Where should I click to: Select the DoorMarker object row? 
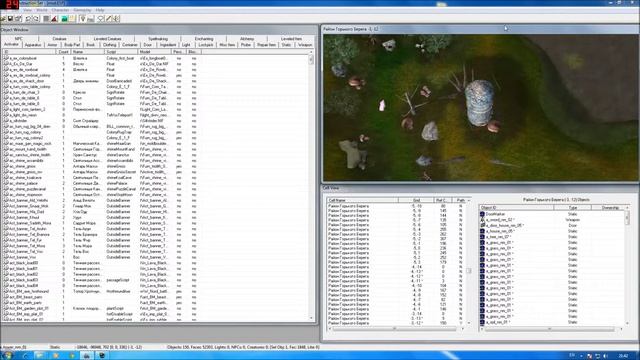pos(551,214)
